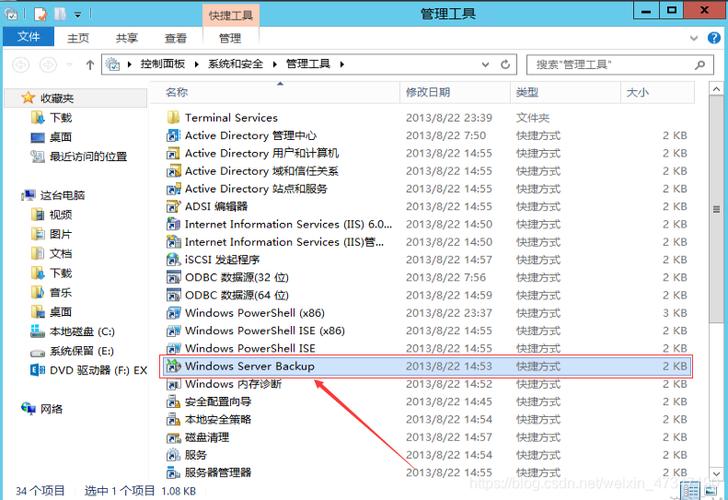Click the search magnifier icon

point(700,65)
